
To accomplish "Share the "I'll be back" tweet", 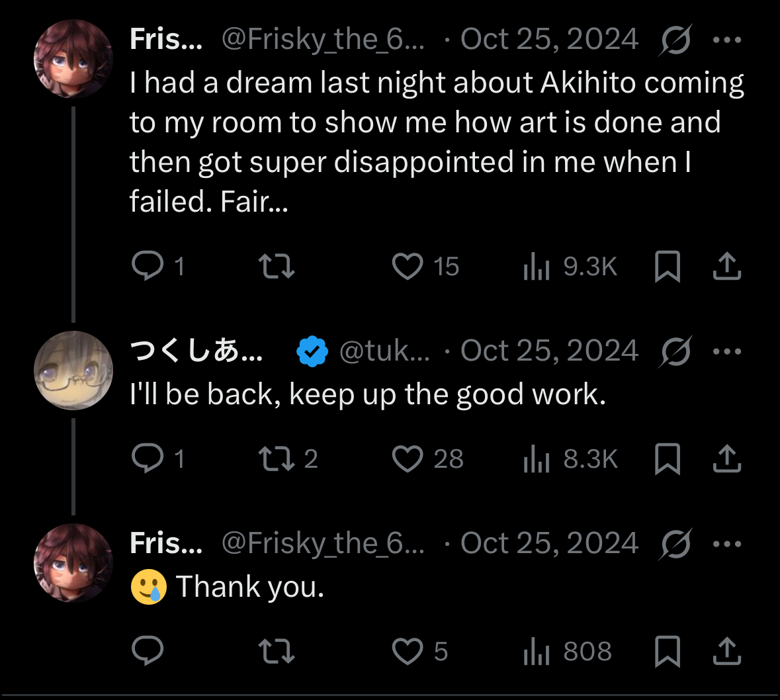I will click(x=726, y=459).
